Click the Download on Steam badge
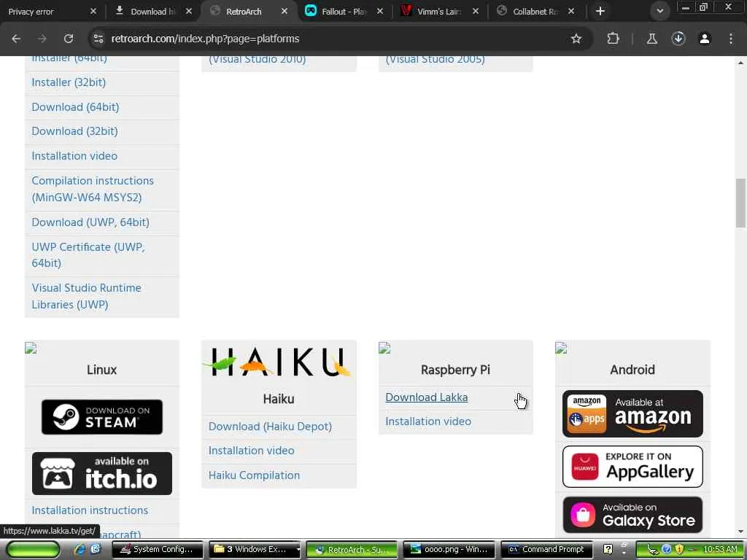Screen dimensions: 747x560 [102, 416]
